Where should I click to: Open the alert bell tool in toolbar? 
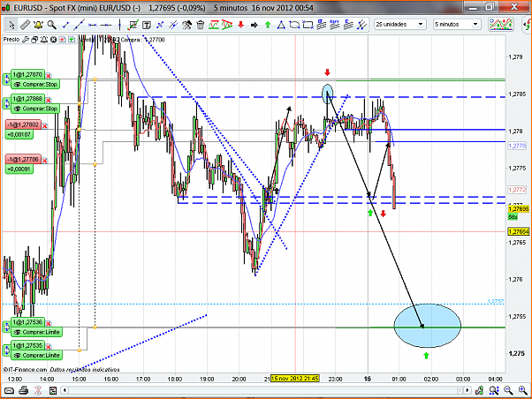[x=38, y=25]
